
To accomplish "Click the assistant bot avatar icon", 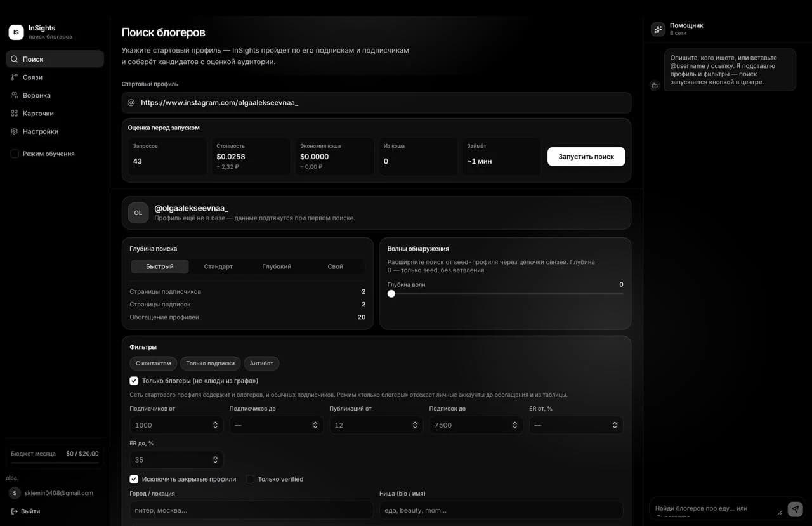I will 655,86.
